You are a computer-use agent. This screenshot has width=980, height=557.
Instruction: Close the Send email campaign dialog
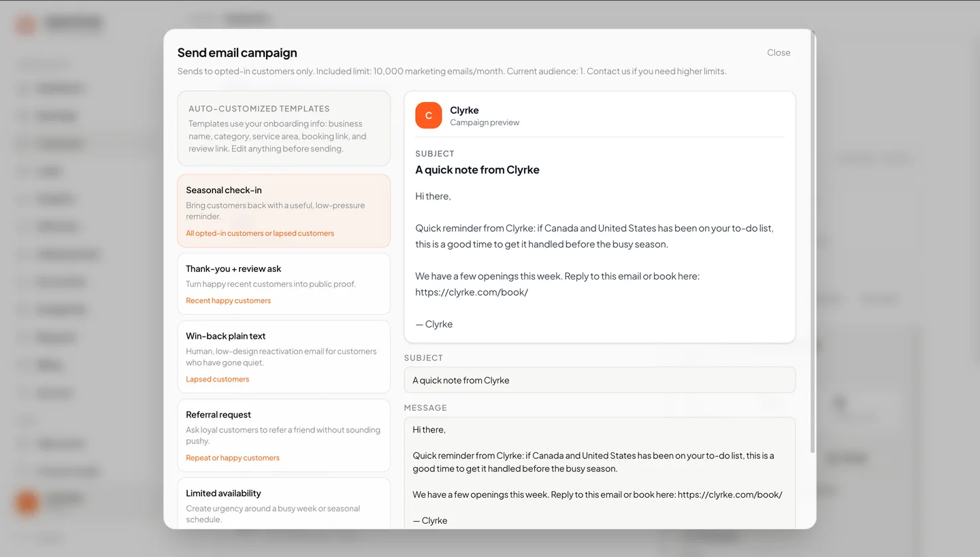(779, 52)
